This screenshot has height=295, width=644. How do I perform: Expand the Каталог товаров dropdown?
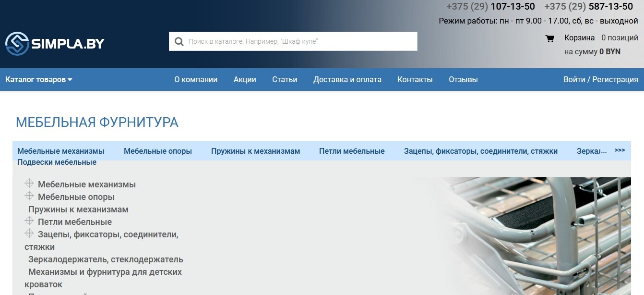[37, 79]
